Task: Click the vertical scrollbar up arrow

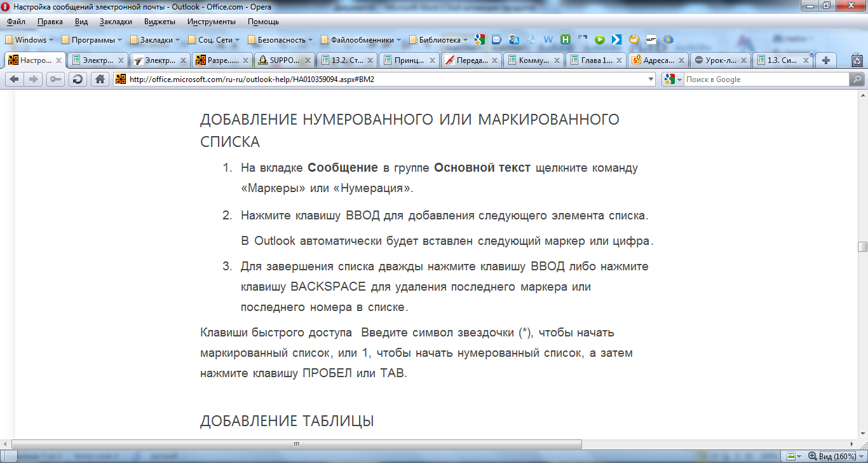Action: pyautogui.click(x=862, y=95)
